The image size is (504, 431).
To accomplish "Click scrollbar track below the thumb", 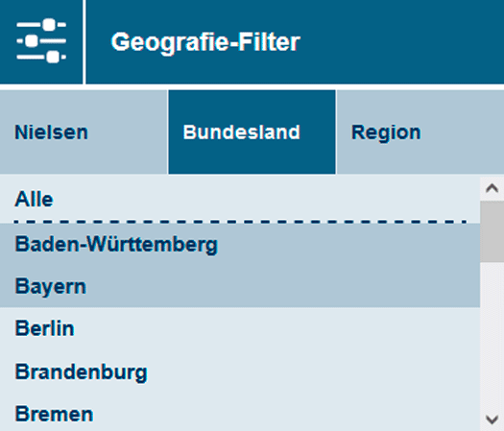I will click(492, 334).
